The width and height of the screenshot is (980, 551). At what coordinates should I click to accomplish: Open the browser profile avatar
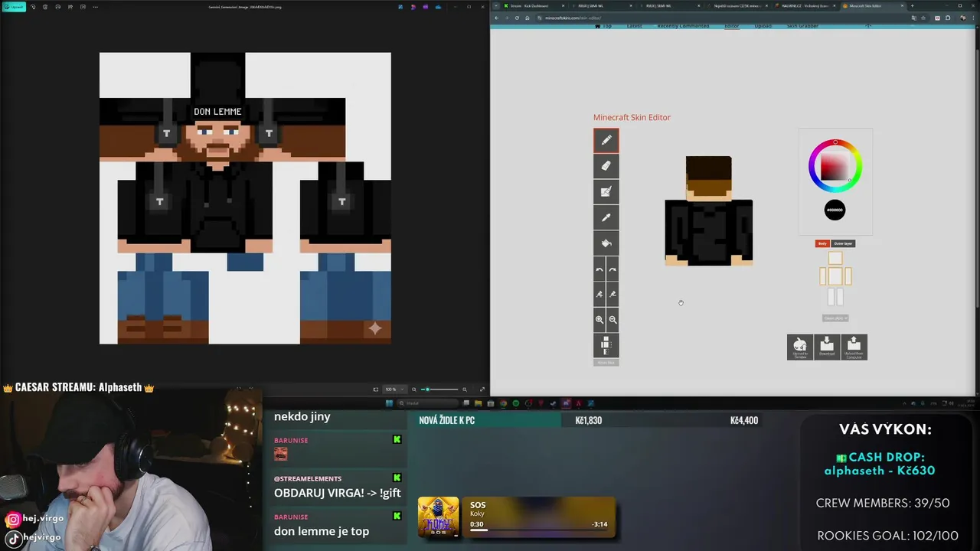pyautogui.click(x=962, y=18)
